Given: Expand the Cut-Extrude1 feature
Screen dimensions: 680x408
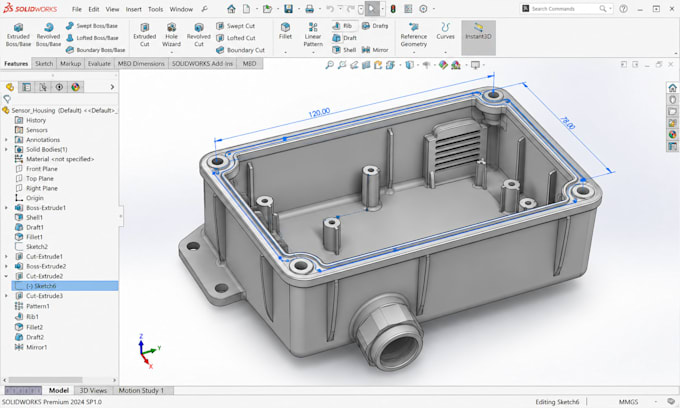Looking at the screenshot, I should pos(6,257).
